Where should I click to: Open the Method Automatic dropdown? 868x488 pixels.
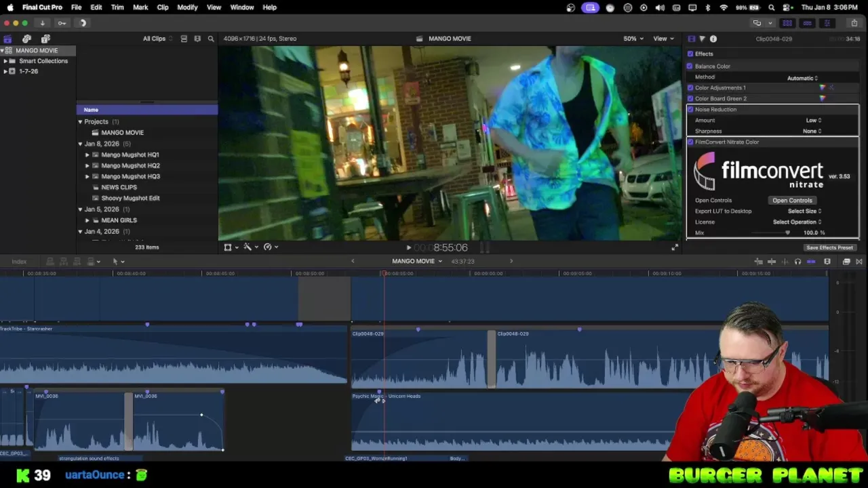point(803,78)
